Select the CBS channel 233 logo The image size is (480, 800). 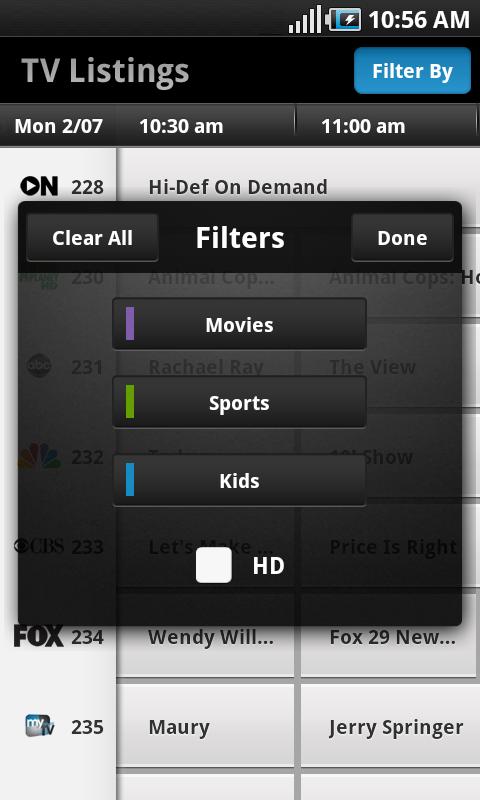click(x=39, y=546)
